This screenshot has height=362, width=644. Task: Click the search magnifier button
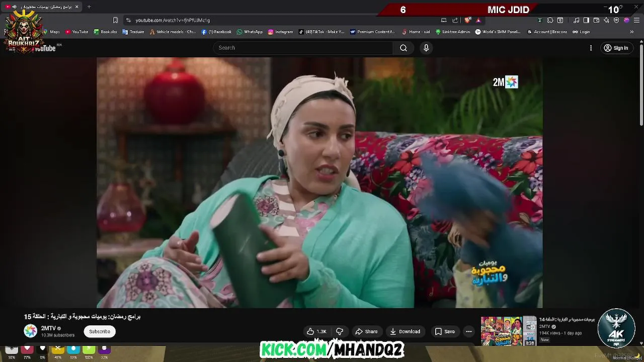[404, 48]
